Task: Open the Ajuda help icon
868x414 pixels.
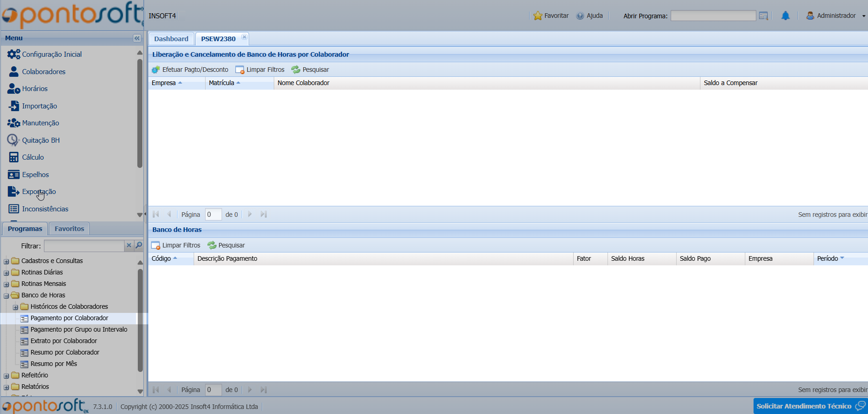Action: tap(580, 16)
